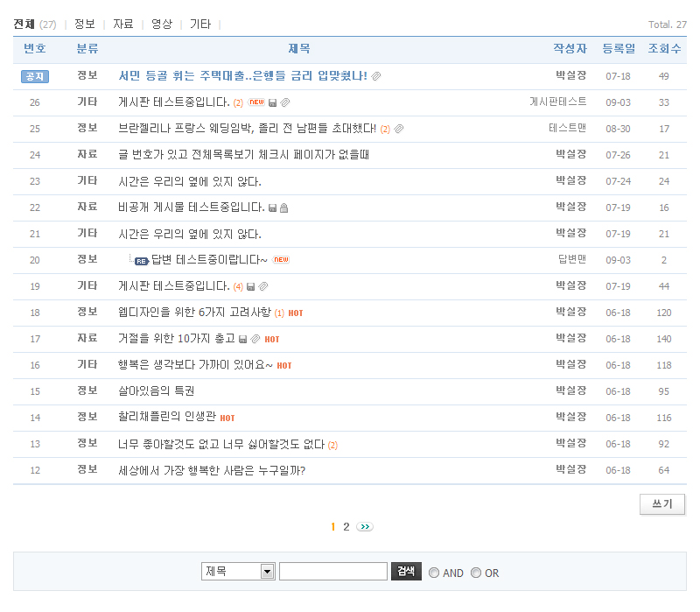700x612 pixels.
Task: Click the RE reply icon on post 20
Action: pyautogui.click(x=142, y=261)
